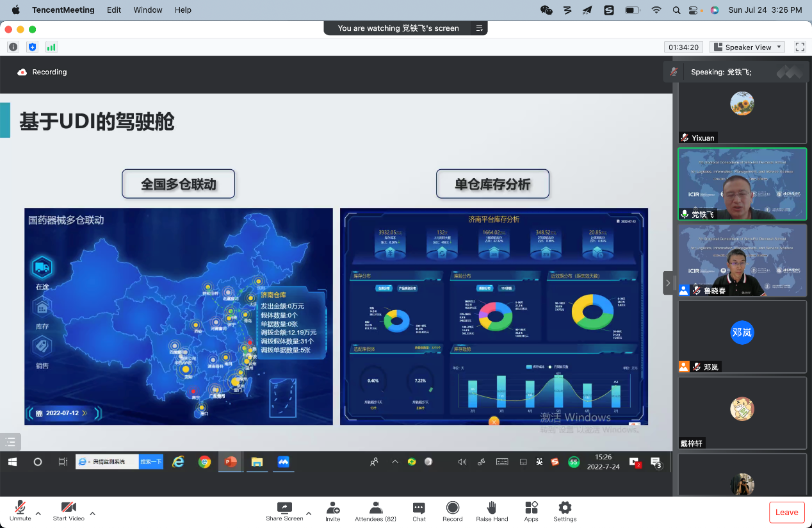The image size is (812, 528).
Task: Open meeting info icon
Action: (13, 47)
